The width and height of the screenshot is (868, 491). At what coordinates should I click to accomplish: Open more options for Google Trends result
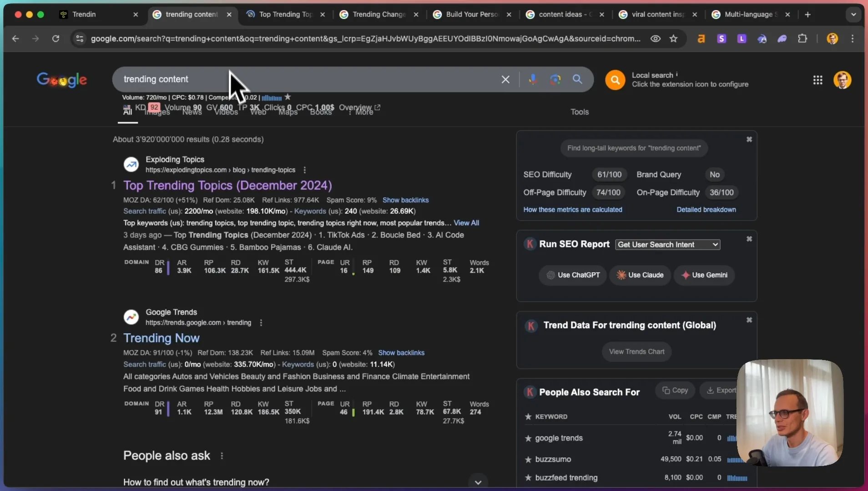point(261,323)
